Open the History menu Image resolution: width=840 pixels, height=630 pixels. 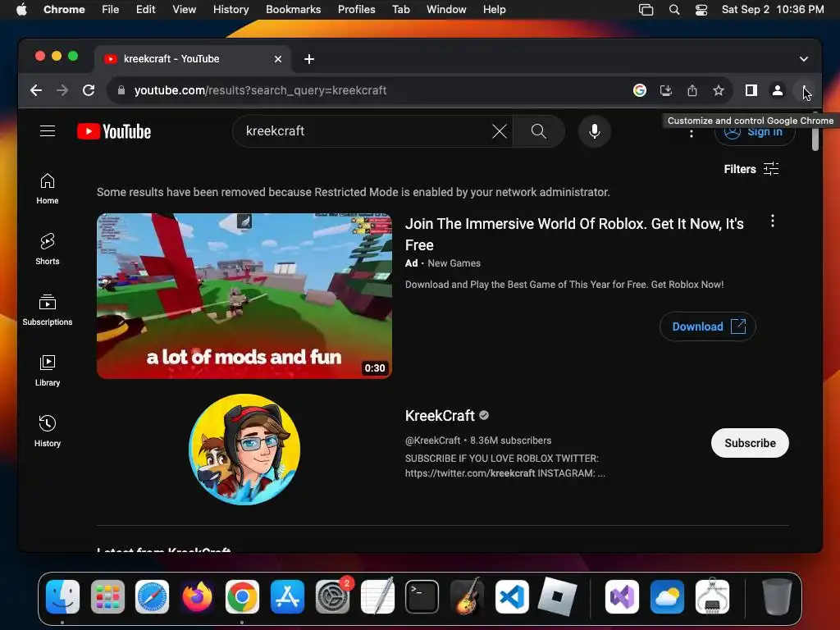pos(231,10)
